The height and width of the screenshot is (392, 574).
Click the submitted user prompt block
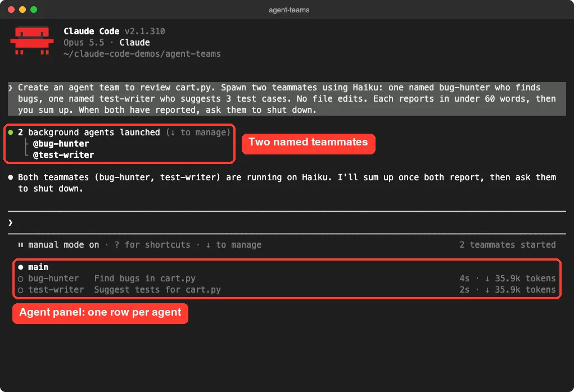pyautogui.click(x=287, y=99)
